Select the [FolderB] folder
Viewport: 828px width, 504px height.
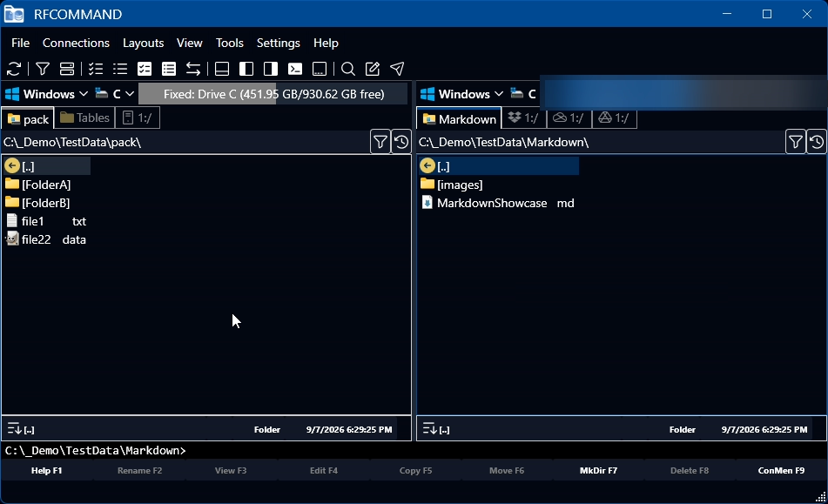point(47,203)
